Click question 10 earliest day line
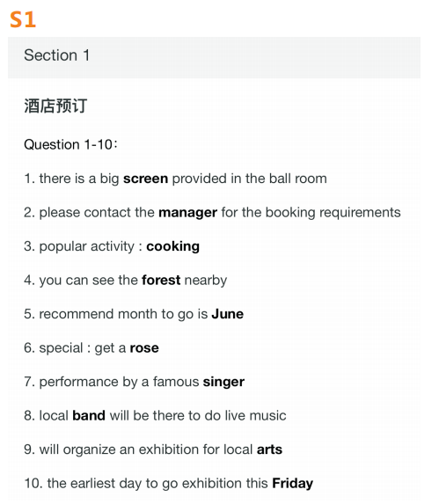The height and width of the screenshot is (504, 439). [x=169, y=484]
